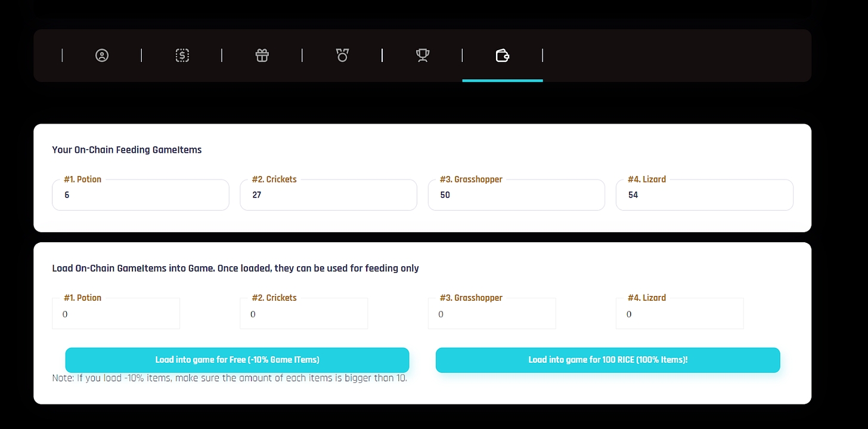Click the on-chain Lizard field showing 54

click(704, 195)
